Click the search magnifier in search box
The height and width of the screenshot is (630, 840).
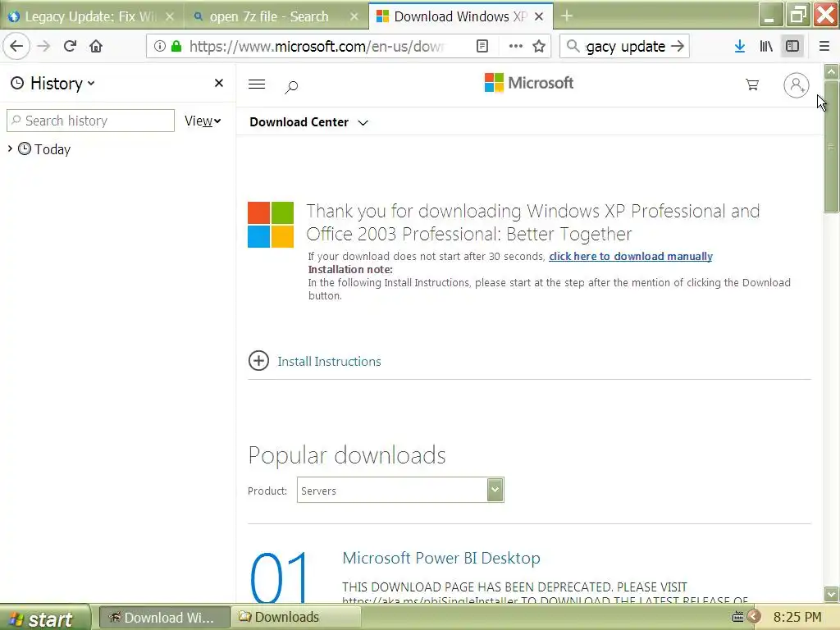pyautogui.click(x=573, y=46)
